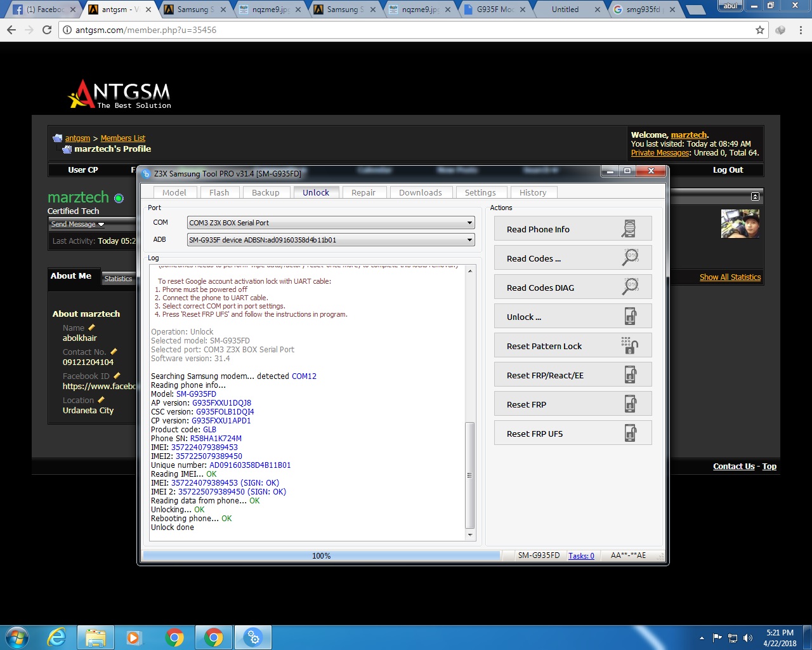View the History tab
812x650 pixels.
[x=533, y=192]
